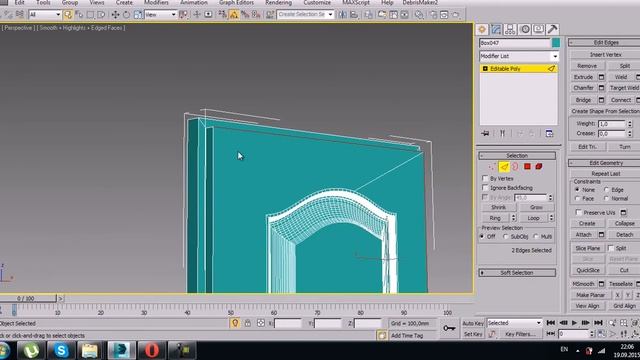Click Play Animation button
The image size is (640, 360).
(x=574, y=323)
